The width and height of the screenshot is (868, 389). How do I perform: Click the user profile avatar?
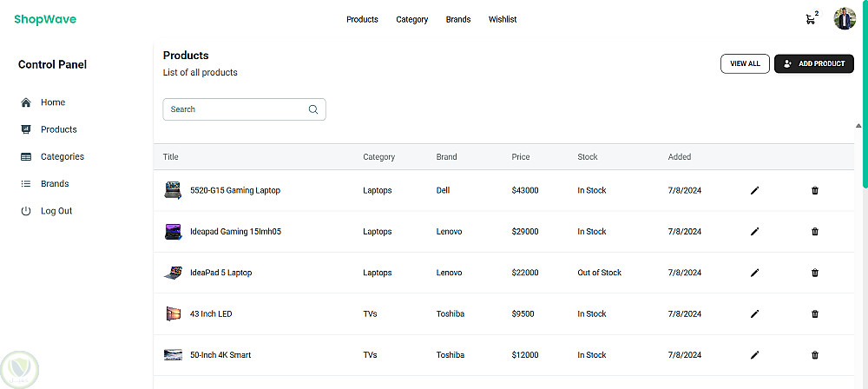(x=845, y=19)
